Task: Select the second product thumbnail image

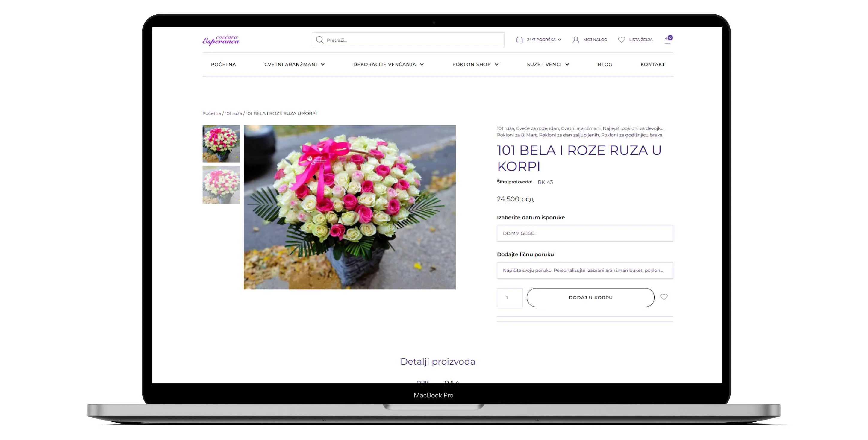Action: [221, 185]
